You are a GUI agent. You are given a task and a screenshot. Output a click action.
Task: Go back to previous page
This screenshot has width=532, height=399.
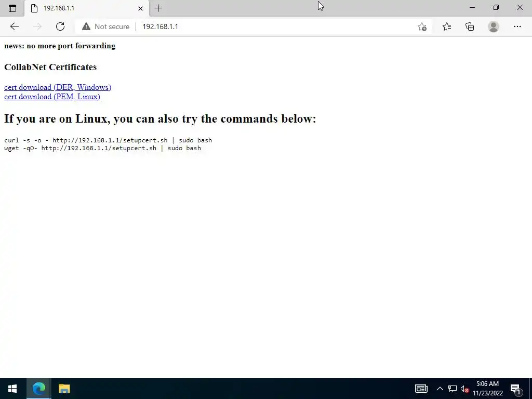[x=14, y=26]
